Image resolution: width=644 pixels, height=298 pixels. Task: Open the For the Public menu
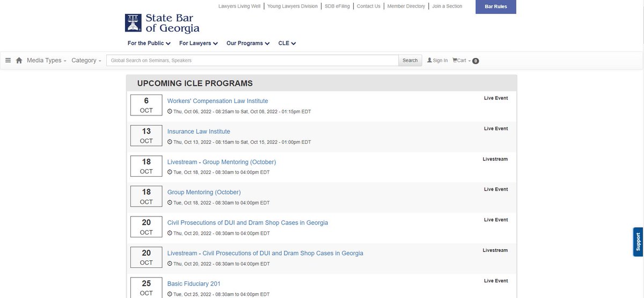pyautogui.click(x=149, y=43)
